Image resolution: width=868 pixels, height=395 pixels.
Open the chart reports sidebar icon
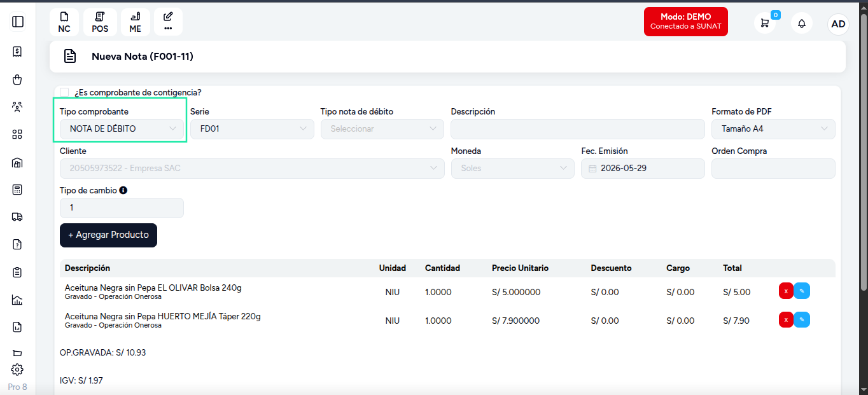tap(18, 300)
